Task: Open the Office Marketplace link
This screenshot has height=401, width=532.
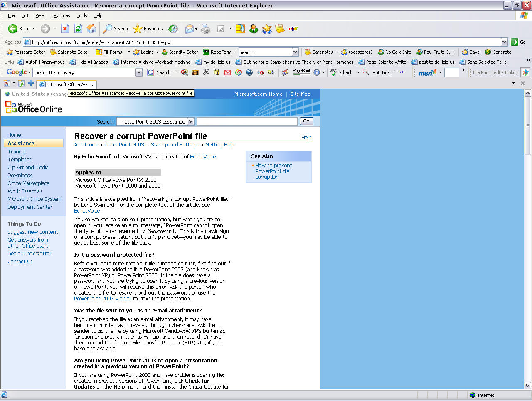Action: pyautogui.click(x=28, y=183)
